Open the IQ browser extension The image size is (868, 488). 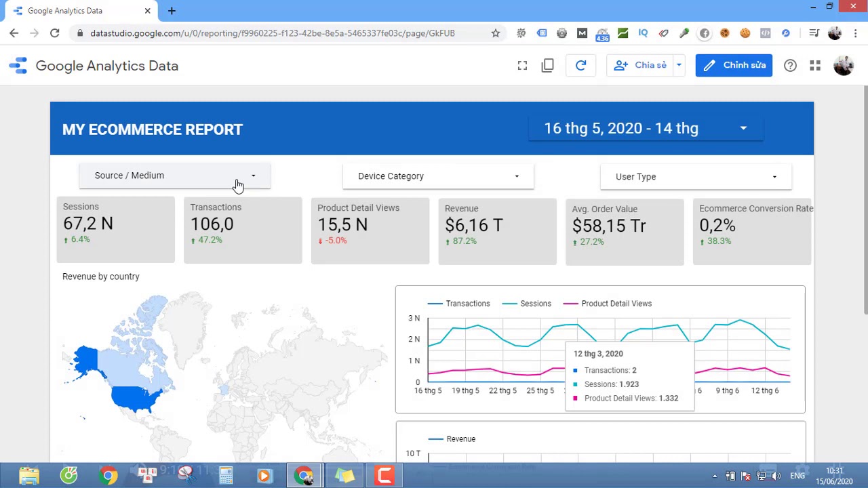pyautogui.click(x=643, y=33)
